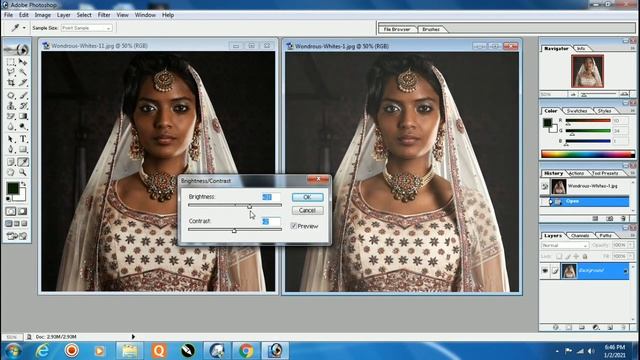Image resolution: width=640 pixels, height=360 pixels.
Task: Select the Hand tool
Action: [x=11, y=172]
